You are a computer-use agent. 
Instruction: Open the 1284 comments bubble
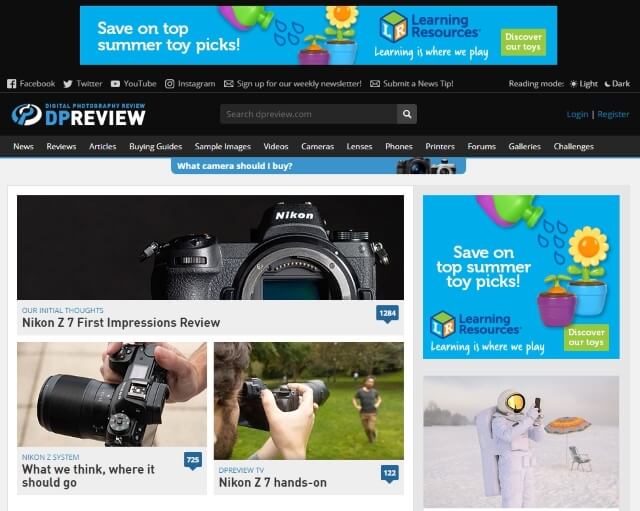387,314
